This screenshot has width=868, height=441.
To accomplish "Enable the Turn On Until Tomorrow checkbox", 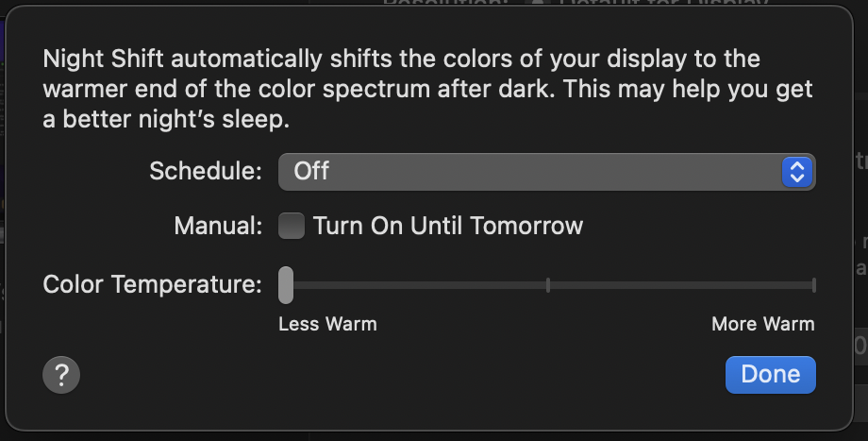I will [x=292, y=226].
